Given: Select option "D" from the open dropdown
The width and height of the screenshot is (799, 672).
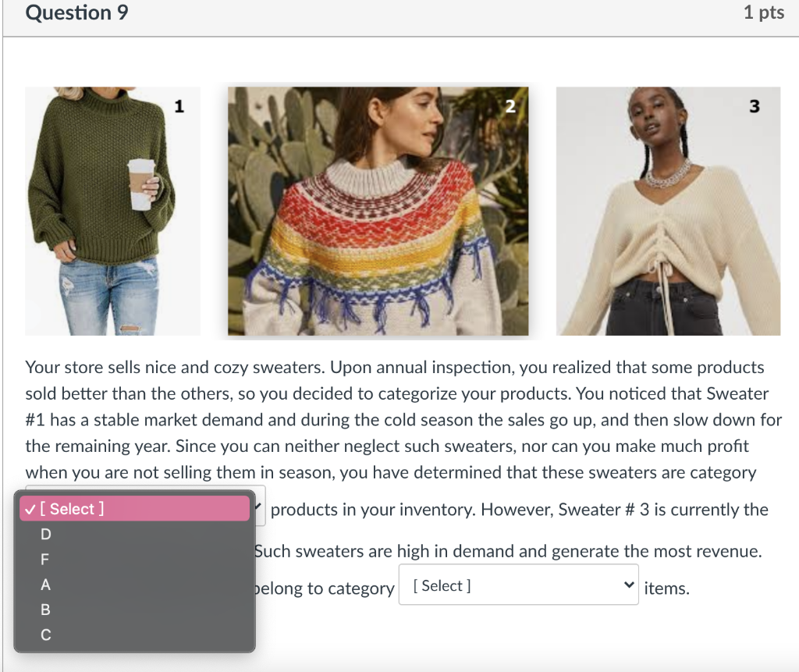Looking at the screenshot, I should pos(44,534).
